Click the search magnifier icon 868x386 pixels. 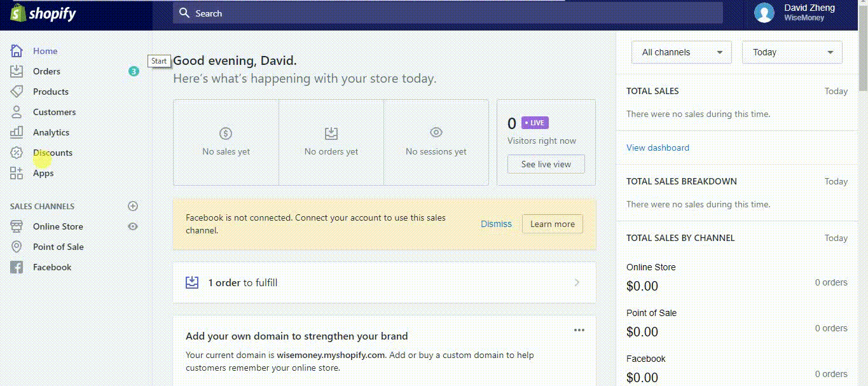pyautogui.click(x=184, y=13)
